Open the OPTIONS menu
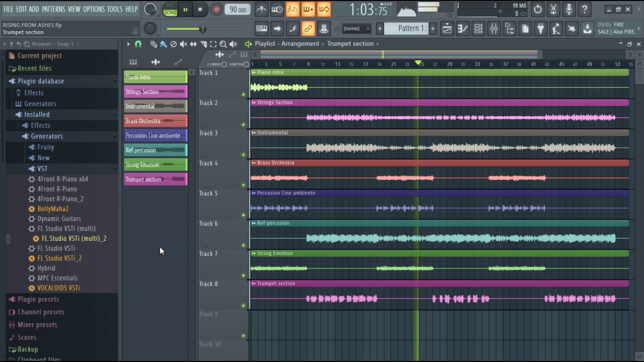This screenshot has width=644, height=362. pos(94,9)
